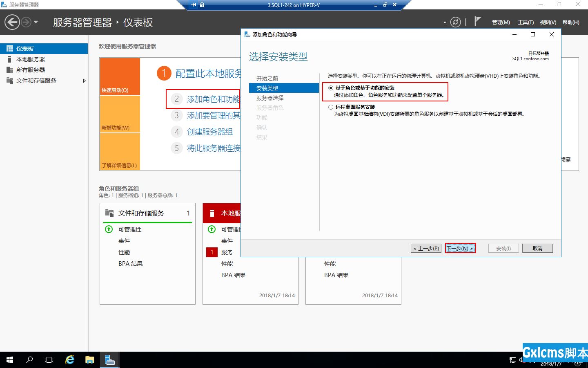588x368 pixels.
Task: Click the wizard title bar icon
Action: click(247, 34)
